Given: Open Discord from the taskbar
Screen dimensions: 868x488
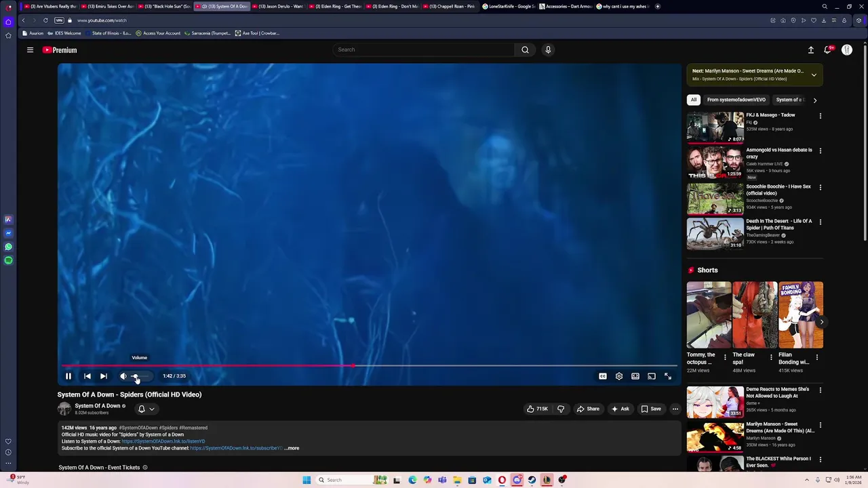Looking at the screenshot, I should pyautogui.click(x=517, y=480).
